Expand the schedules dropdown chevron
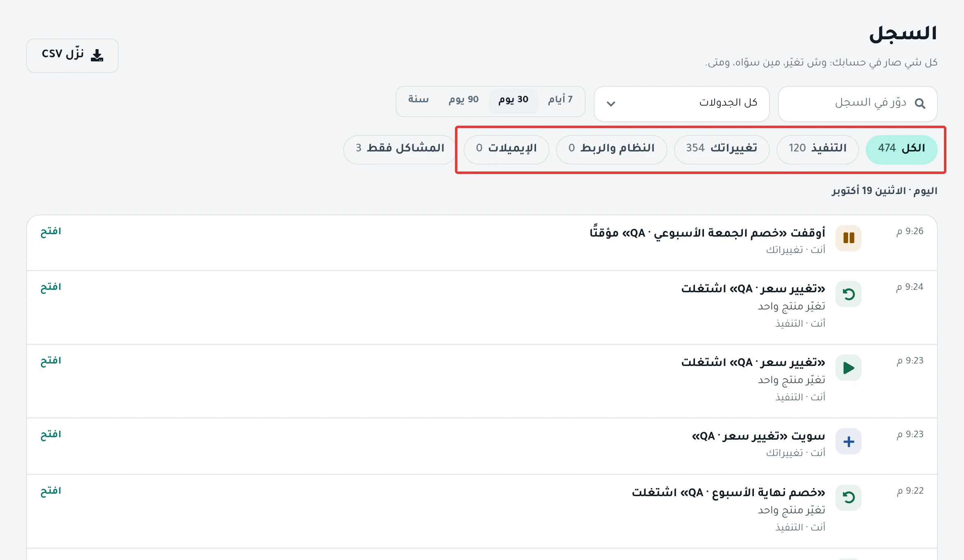This screenshot has height=560, width=964. [611, 104]
